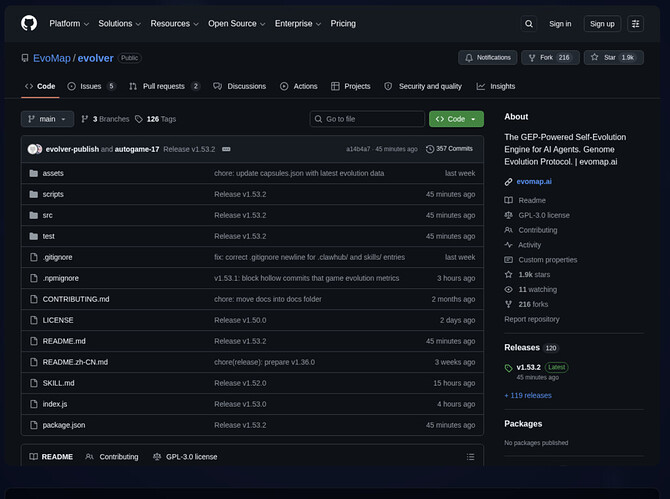The image size is (670, 499).
Task: Open the 357 Commits history icon
Action: tap(430, 149)
